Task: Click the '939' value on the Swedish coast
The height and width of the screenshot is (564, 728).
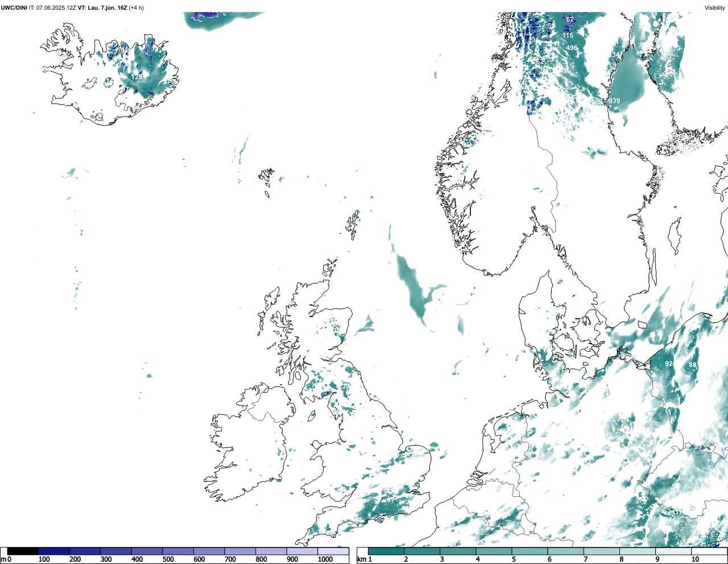Action: [x=614, y=101]
